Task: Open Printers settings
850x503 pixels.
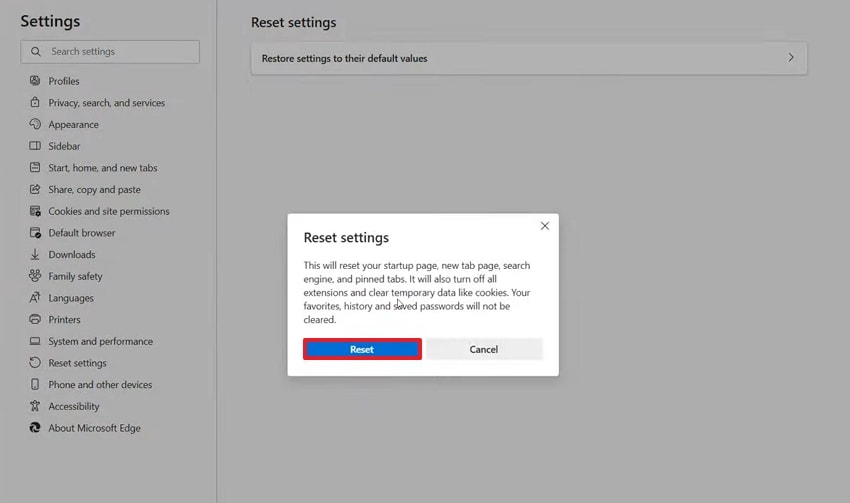Action: (x=65, y=319)
